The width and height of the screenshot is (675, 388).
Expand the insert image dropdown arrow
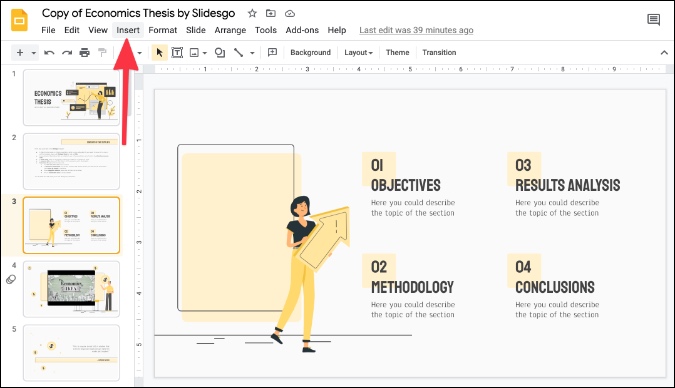click(x=205, y=53)
